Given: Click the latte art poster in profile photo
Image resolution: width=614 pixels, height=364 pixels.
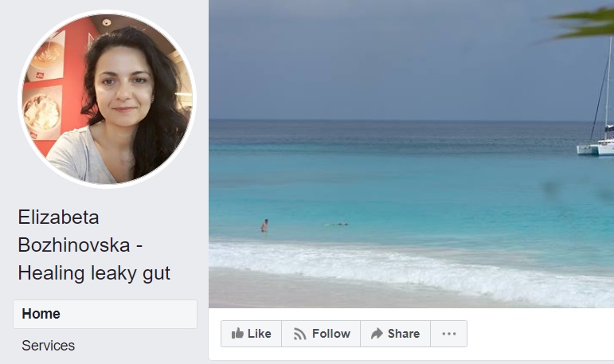Looking at the screenshot, I should pyautogui.click(x=48, y=55).
